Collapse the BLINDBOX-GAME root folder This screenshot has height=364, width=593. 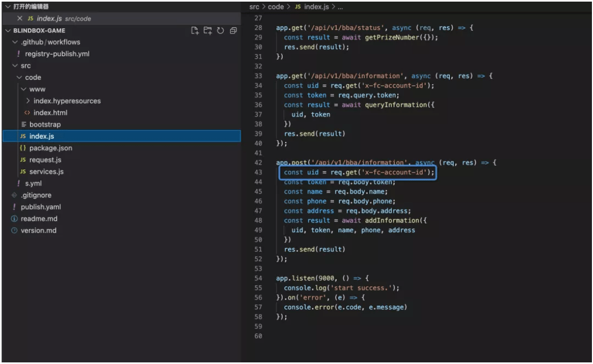(8, 31)
